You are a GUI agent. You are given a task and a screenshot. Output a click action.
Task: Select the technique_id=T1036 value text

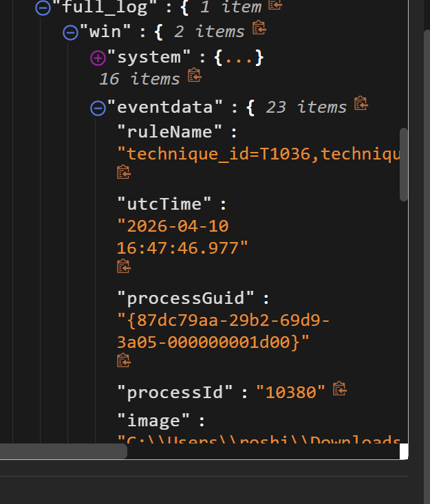(259, 153)
